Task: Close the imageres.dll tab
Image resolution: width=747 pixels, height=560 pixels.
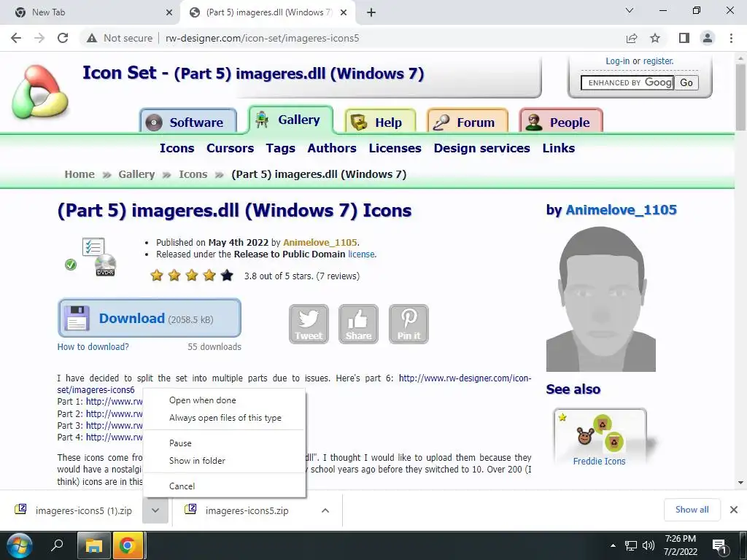Action: [344, 12]
